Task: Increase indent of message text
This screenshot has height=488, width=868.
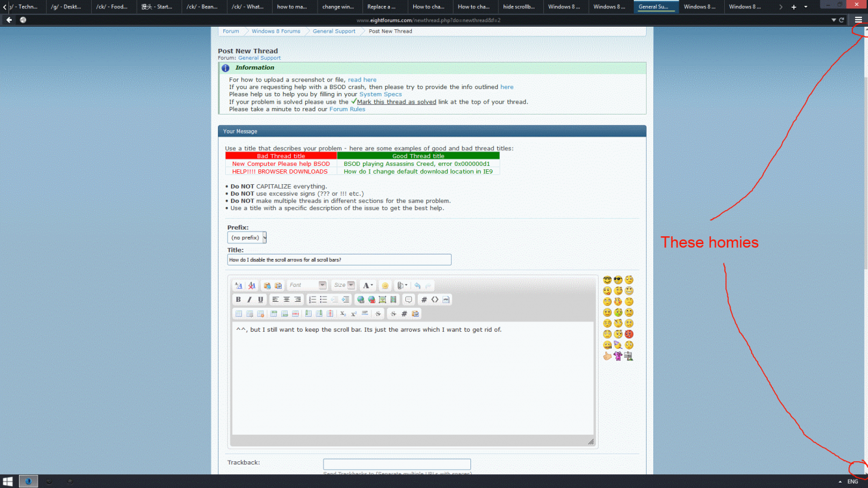Action: pos(346,299)
